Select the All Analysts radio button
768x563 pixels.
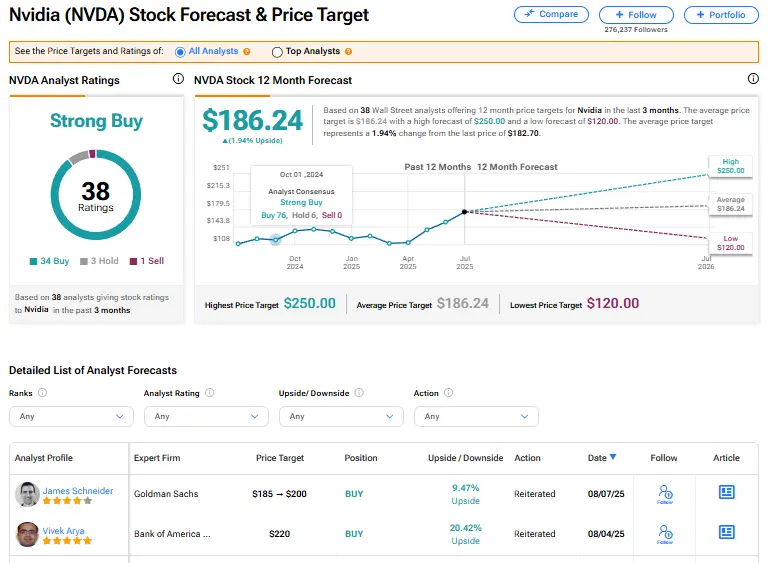[180, 52]
